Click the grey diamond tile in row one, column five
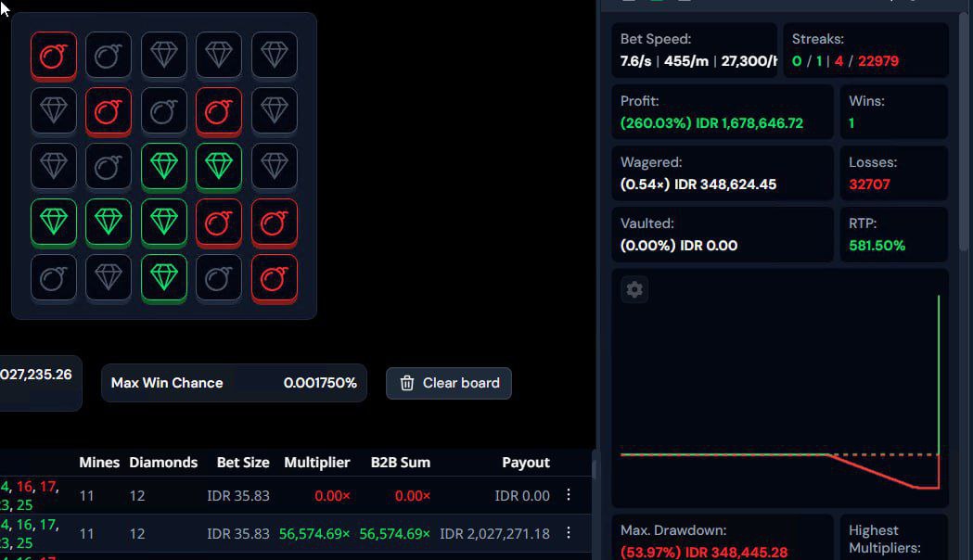 (275, 56)
